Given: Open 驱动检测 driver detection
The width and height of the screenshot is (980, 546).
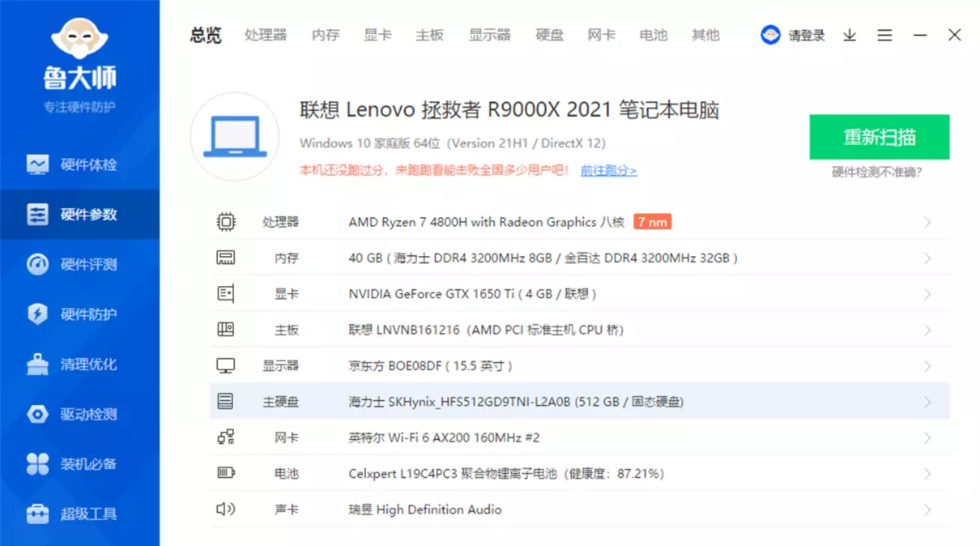Looking at the screenshot, I should (79, 414).
